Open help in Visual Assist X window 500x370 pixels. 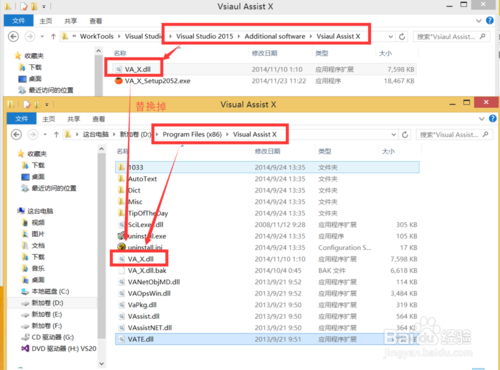(493, 119)
